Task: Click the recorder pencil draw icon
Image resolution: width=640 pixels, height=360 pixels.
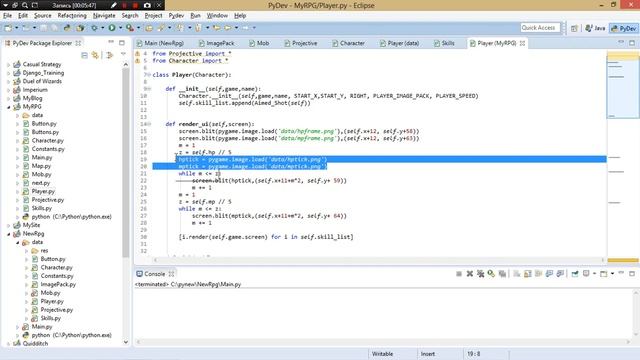Action: coord(113,5)
